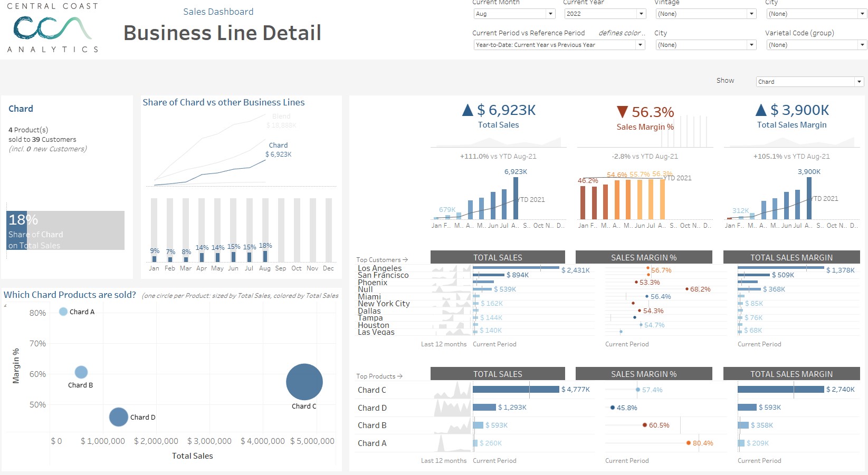Select the New York City customer row

(384, 304)
